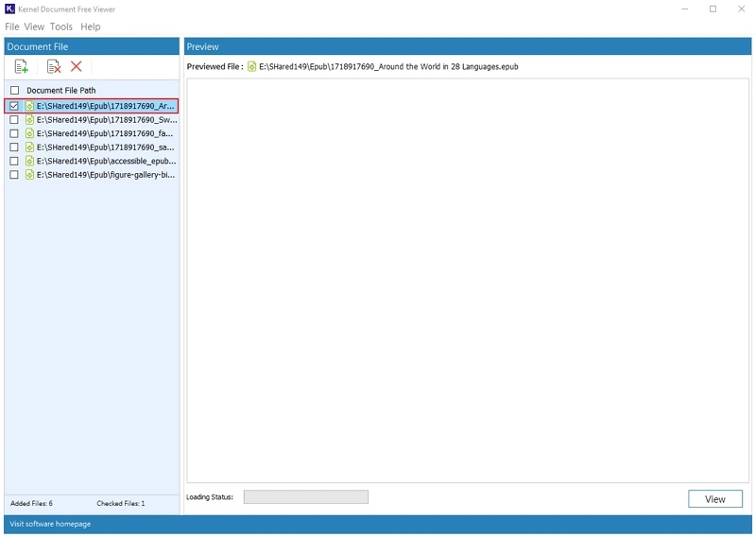
Task: Click the file icon of figure-gallery-bi... row
Action: [29, 175]
